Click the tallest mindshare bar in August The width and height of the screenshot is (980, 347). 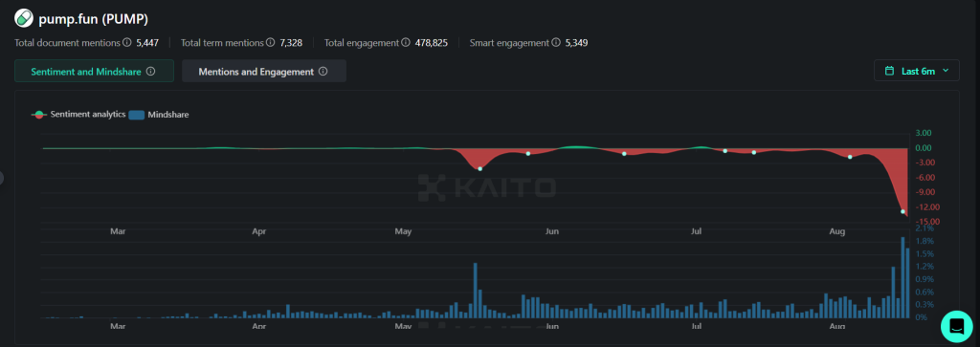pos(902,277)
